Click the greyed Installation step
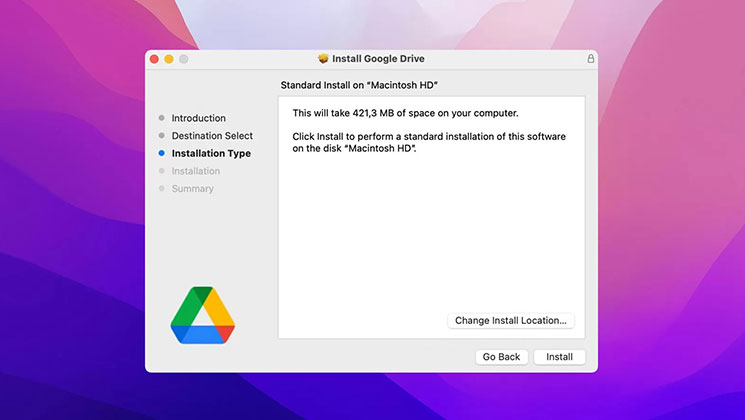 coord(196,171)
